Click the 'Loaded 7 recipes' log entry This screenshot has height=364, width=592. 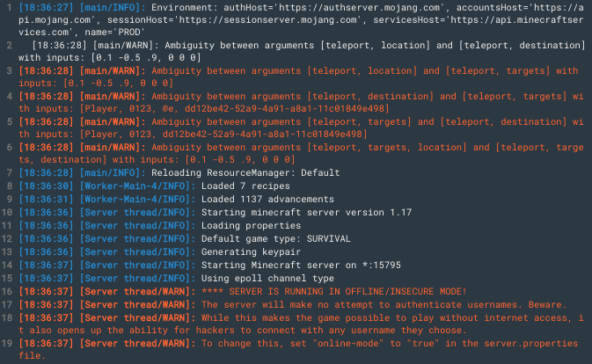tap(155, 186)
